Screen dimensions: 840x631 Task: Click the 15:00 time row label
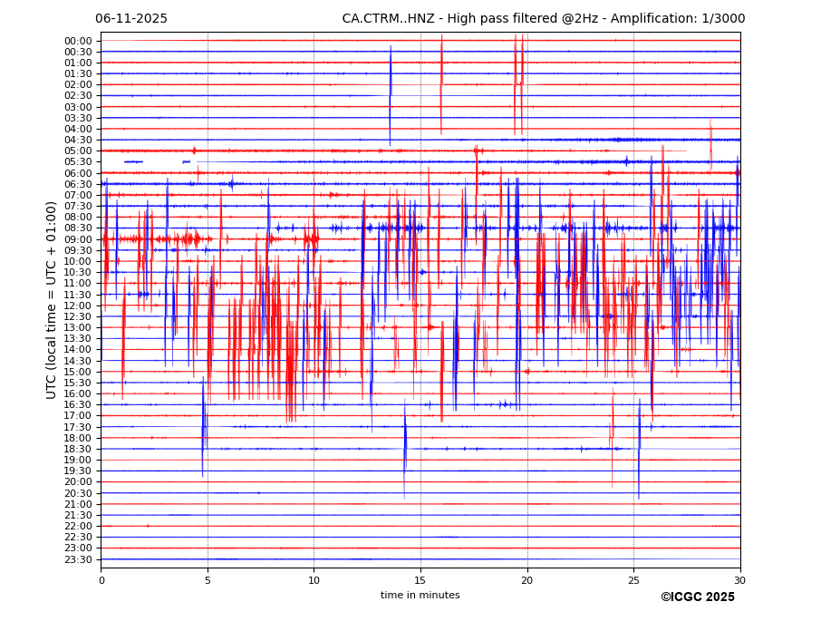click(x=78, y=372)
